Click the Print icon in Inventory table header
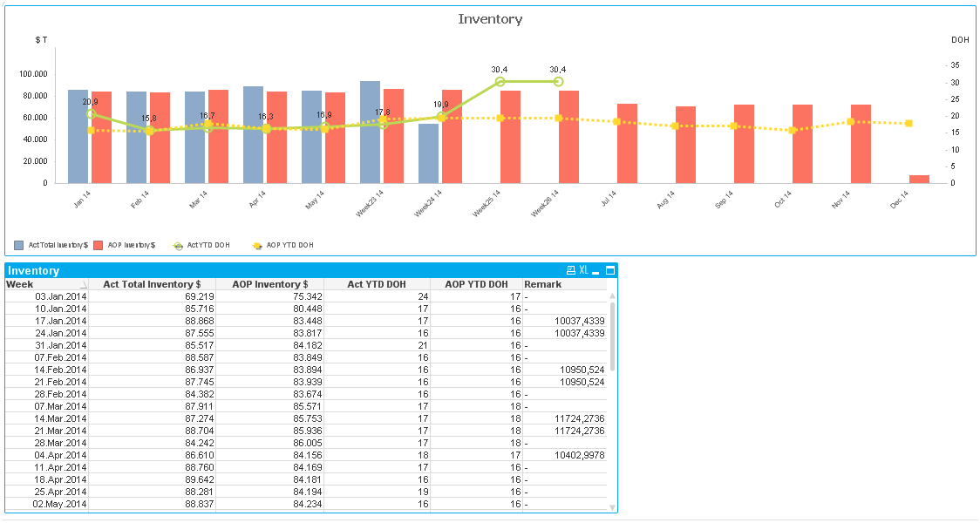The image size is (980, 523). pyautogui.click(x=570, y=270)
